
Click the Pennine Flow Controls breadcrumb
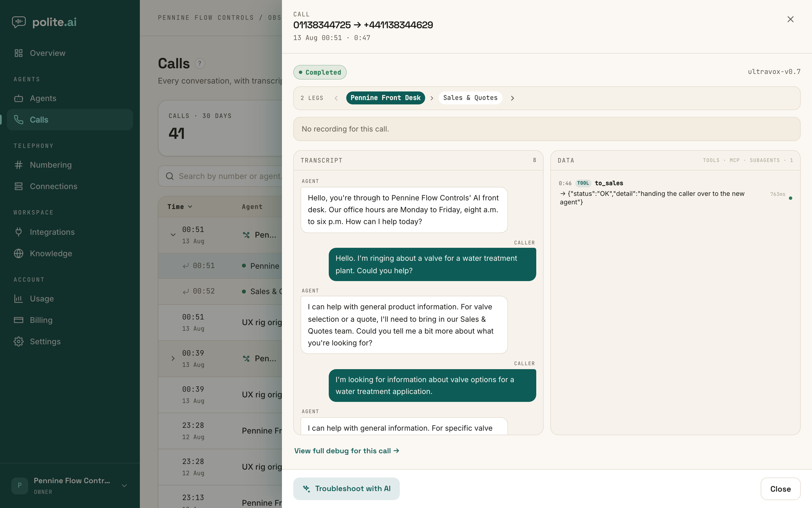click(206, 17)
